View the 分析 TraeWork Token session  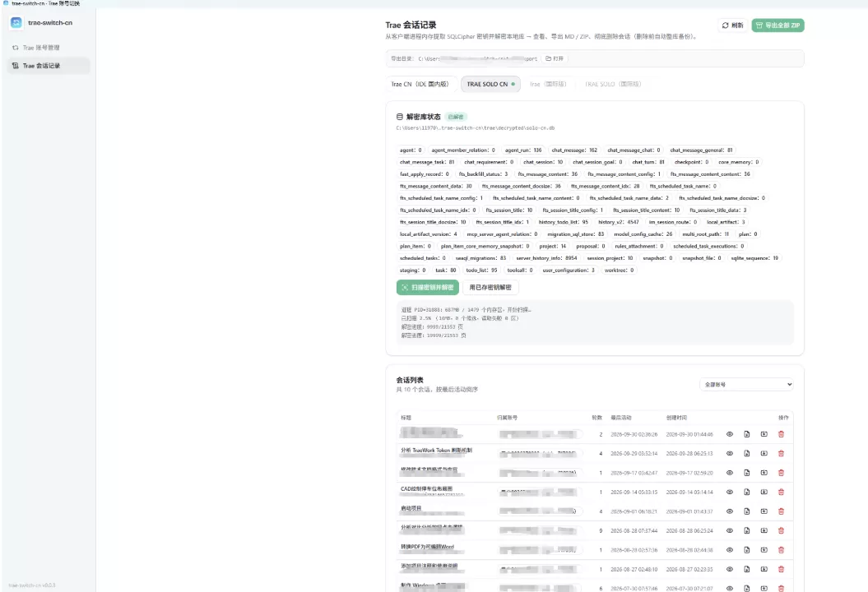(x=730, y=453)
